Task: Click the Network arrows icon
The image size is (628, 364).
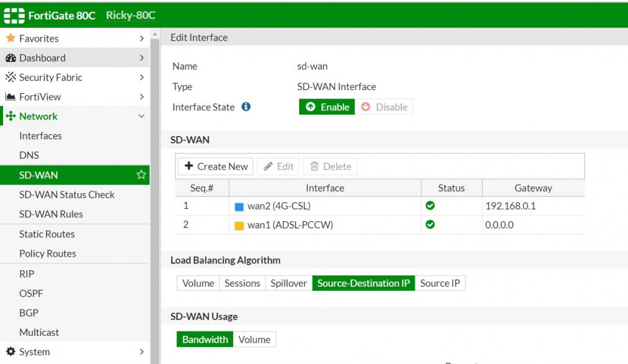Action: tap(11, 116)
